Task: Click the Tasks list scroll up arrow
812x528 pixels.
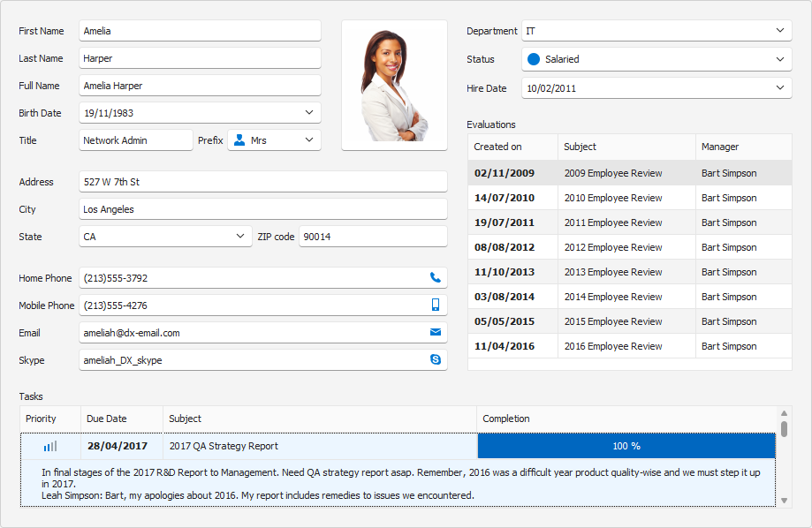Action: coord(784,413)
